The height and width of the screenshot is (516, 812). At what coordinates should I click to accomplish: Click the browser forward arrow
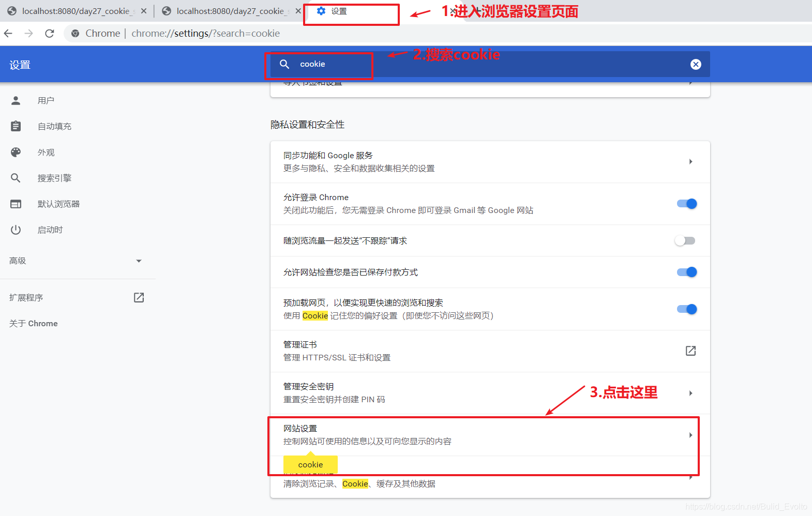point(28,33)
